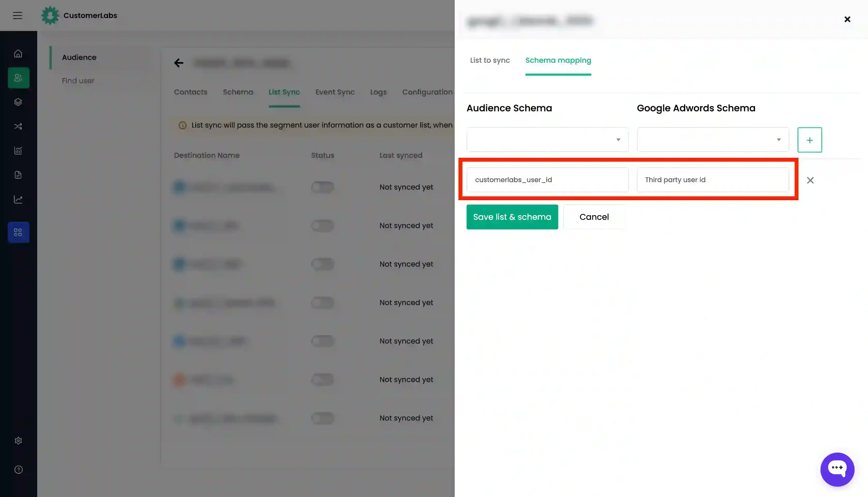Open the List Sync tab

[x=284, y=92]
